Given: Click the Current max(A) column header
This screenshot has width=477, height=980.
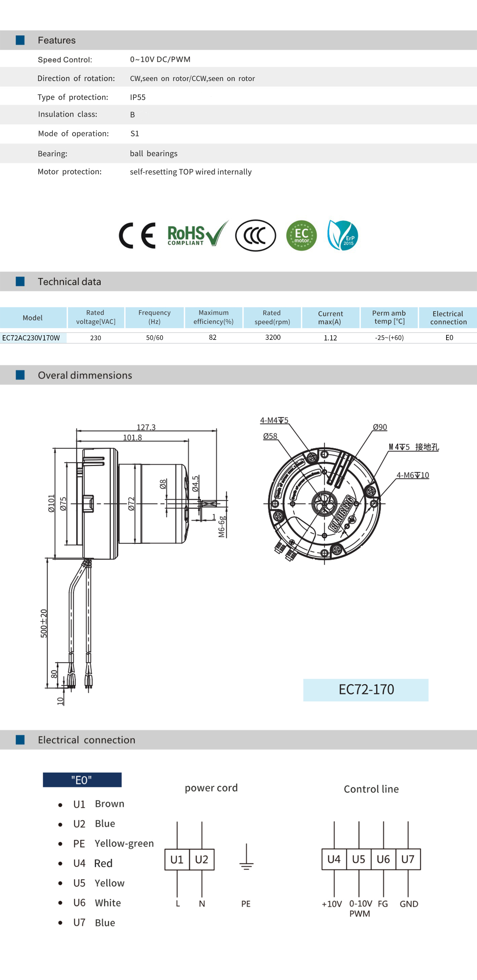Looking at the screenshot, I should [330, 318].
